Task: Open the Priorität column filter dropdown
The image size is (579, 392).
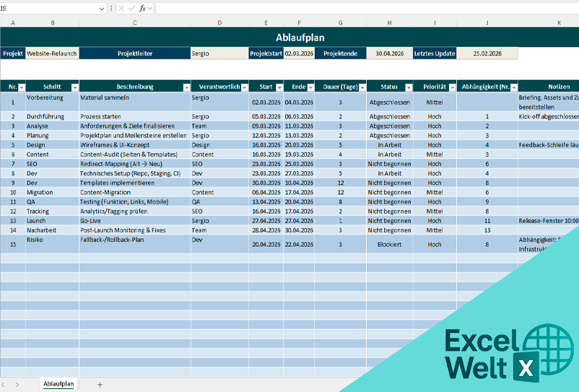Action: coord(453,87)
